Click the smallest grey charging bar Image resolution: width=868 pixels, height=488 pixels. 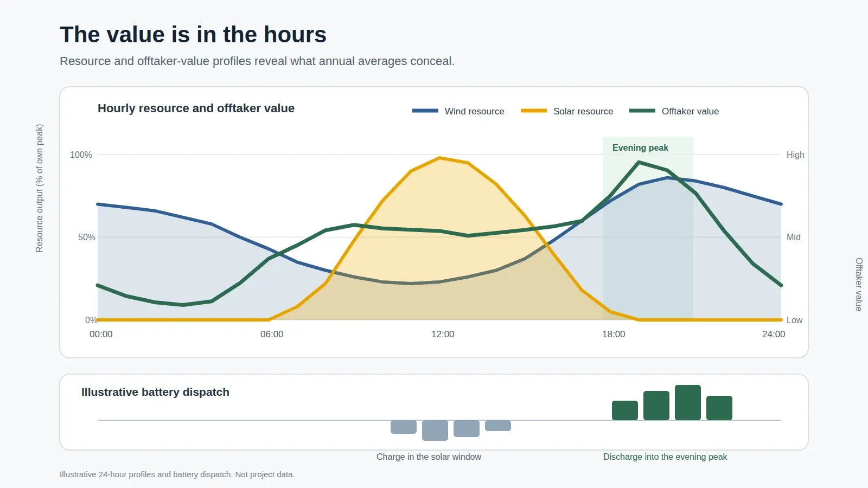click(498, 426)
